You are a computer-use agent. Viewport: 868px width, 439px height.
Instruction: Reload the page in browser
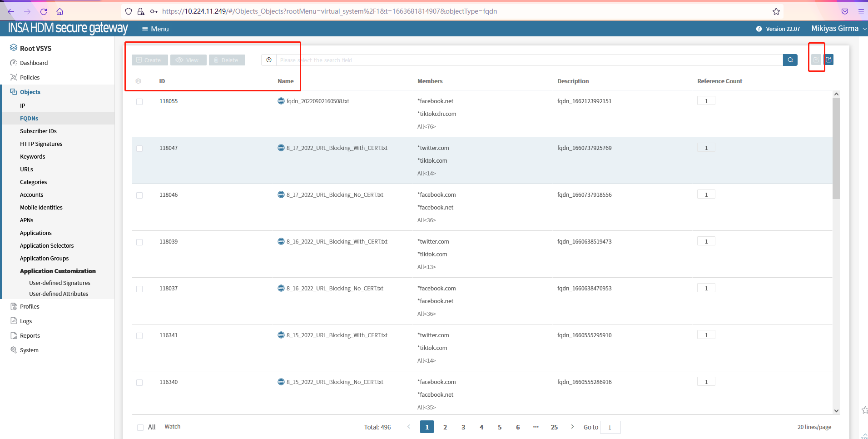click(x=44, y=11)
